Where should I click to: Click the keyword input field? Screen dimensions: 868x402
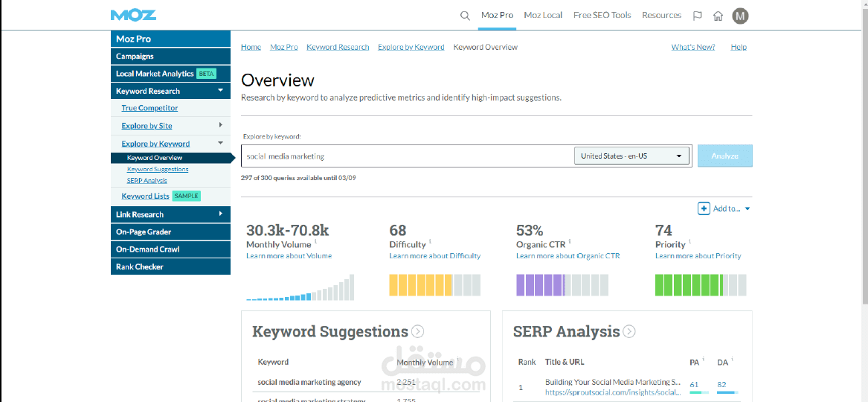click(408, 156)
